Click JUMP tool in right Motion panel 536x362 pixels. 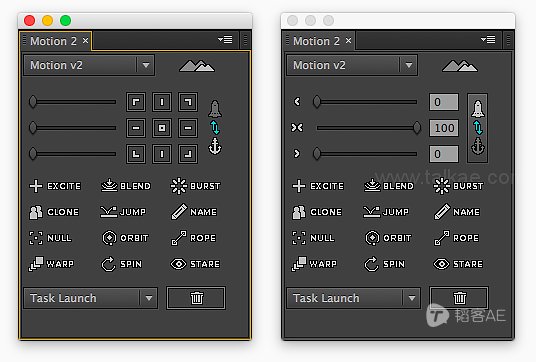[x=386, y=212]
